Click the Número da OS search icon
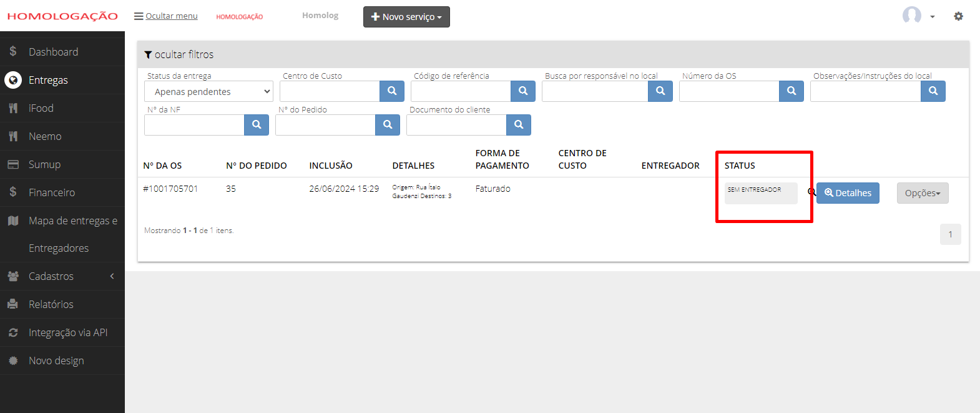 pos(791,91)
